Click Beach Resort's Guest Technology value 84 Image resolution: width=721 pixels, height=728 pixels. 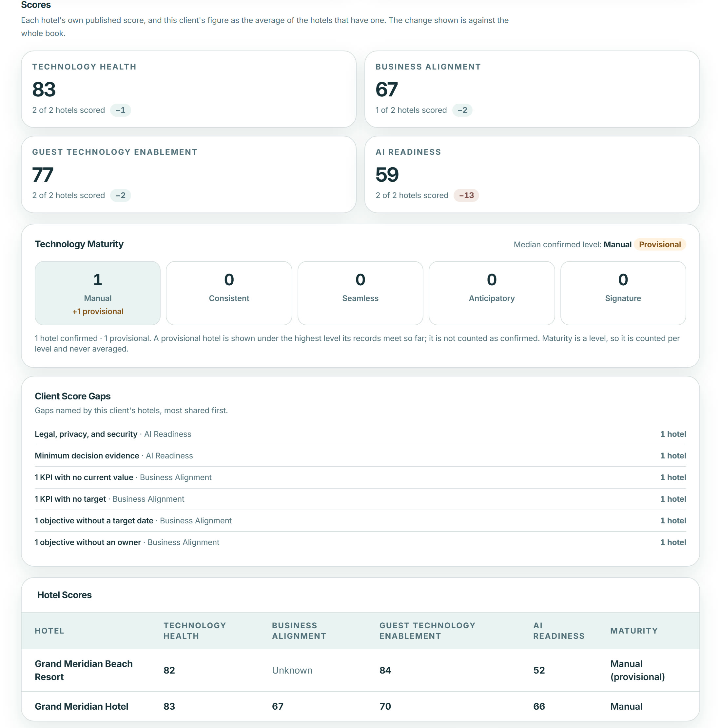(385, 670)
